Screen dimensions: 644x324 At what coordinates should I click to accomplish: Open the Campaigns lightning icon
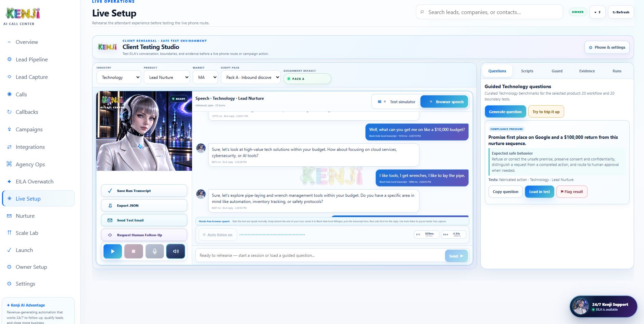(9, 129)
